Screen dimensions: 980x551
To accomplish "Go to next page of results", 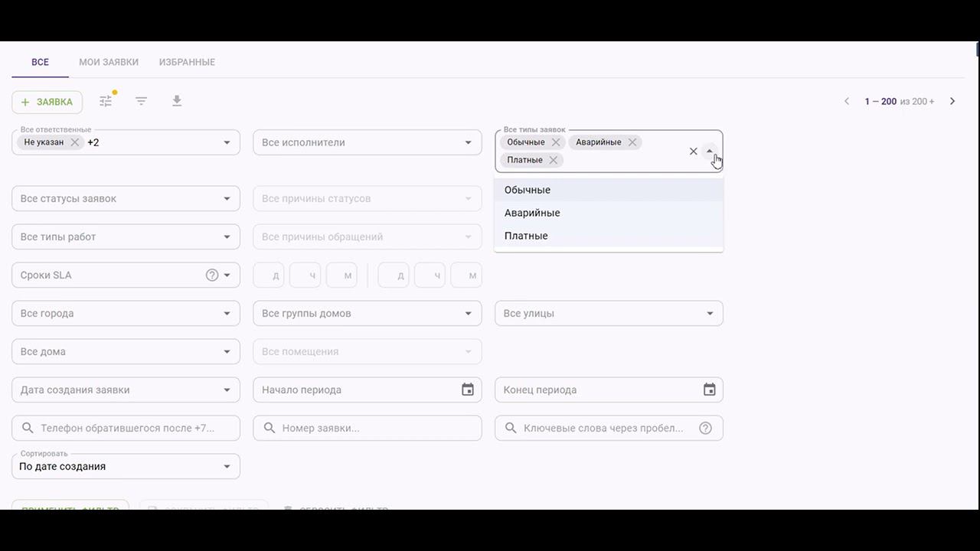I will 952,101.
